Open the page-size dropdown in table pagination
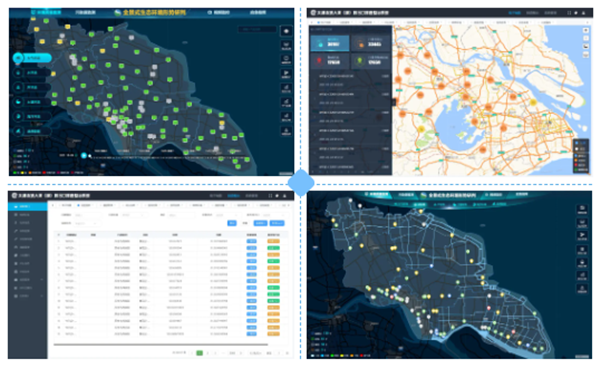Screen dimensions: 600x368 (256, 353)
